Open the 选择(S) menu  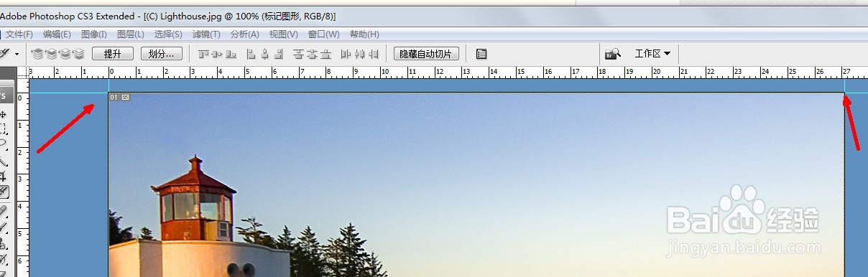coord(168,34)
